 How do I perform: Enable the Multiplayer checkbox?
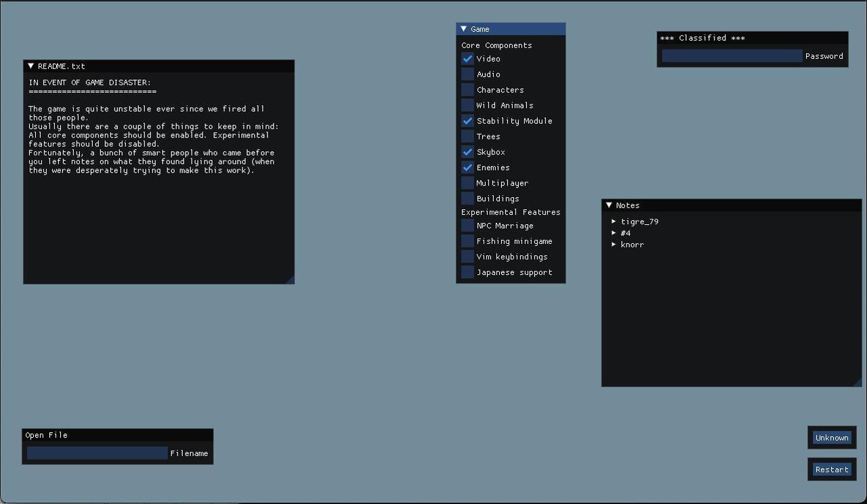coord(467,184)
